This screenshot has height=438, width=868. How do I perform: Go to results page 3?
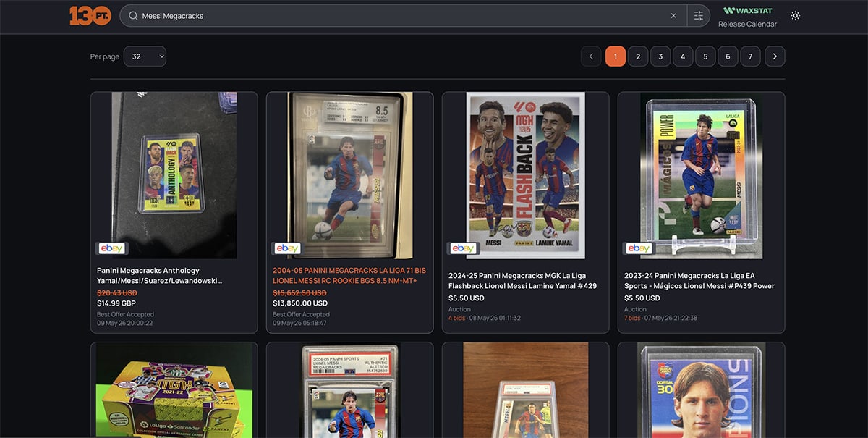[660, 56]
